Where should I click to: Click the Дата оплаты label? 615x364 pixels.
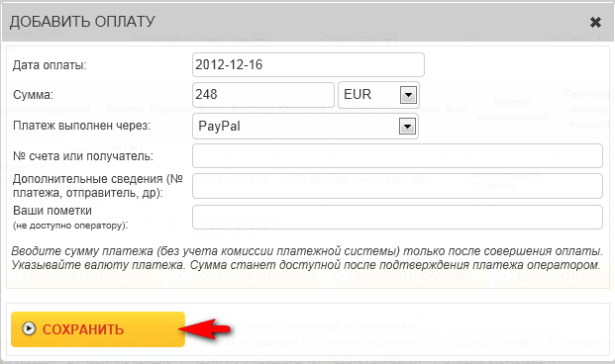coord(50,65)
